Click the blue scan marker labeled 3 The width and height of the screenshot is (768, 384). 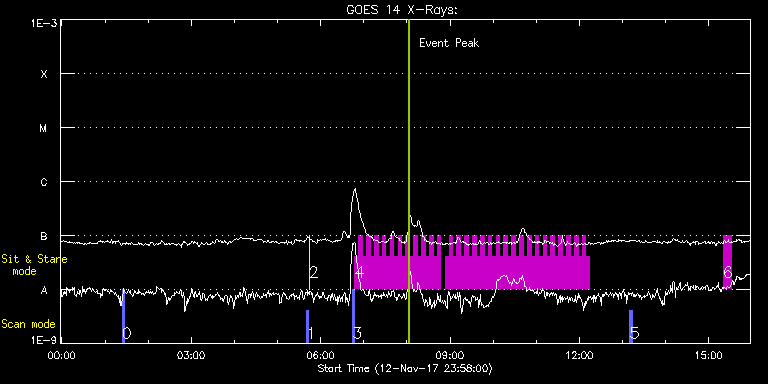click(x=353, y=316)
